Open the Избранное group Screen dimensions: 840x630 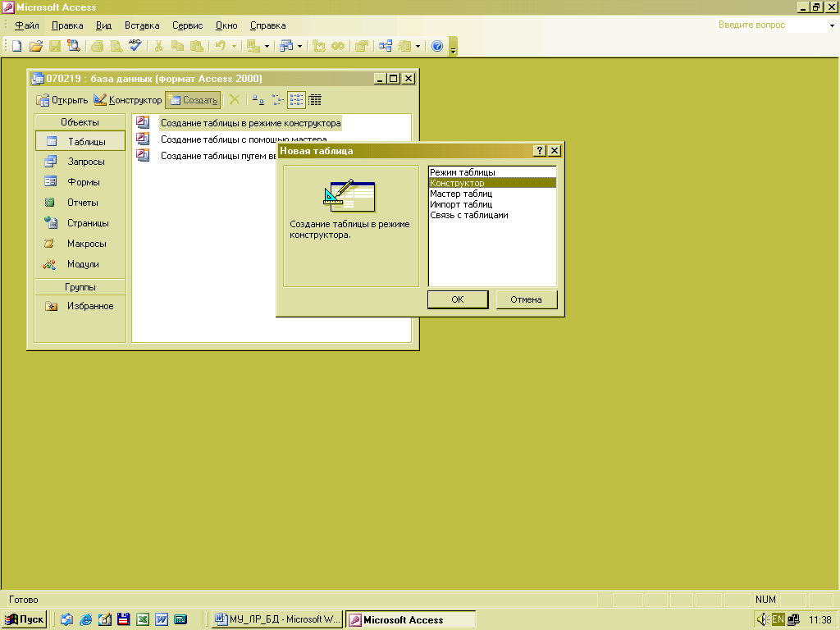tap(80, 307)
